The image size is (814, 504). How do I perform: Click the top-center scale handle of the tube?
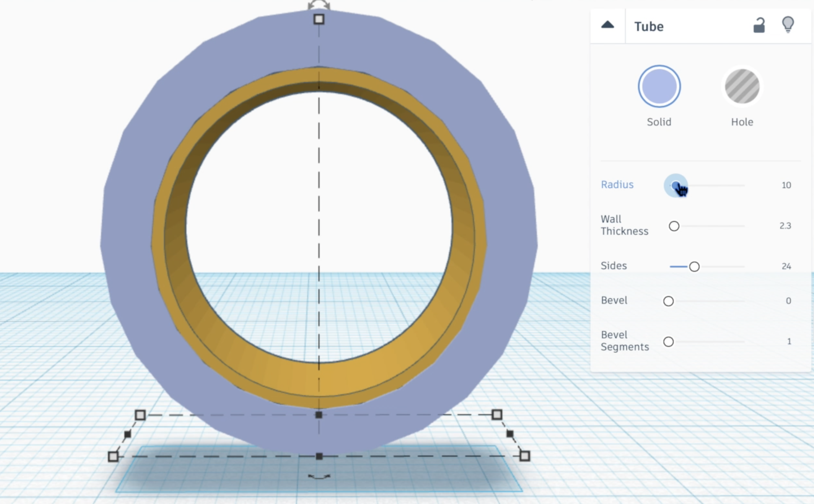tap(319, 19)
